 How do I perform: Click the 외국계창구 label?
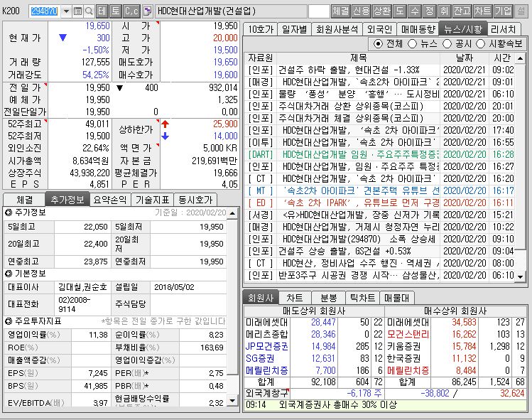point(266,394)
